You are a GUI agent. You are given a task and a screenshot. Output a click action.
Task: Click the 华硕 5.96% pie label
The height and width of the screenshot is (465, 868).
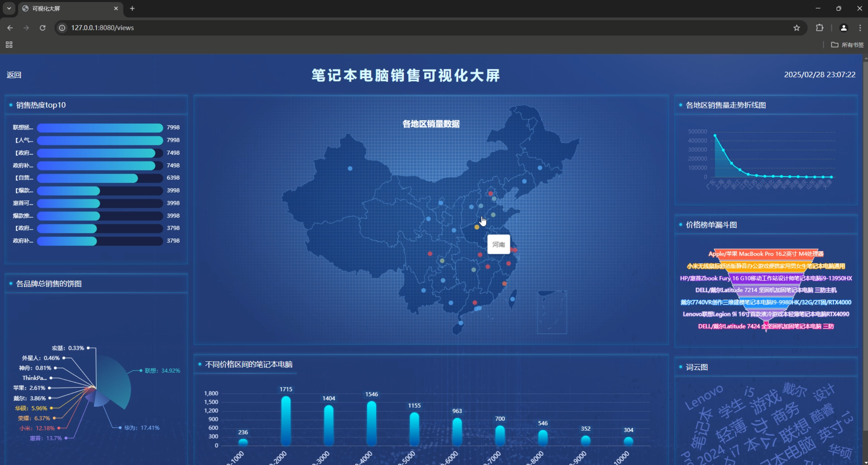(x=31, y=408)
